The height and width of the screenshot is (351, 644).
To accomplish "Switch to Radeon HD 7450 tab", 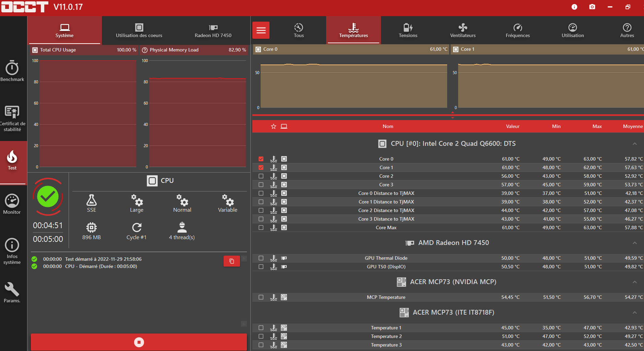I will [213, 30].
